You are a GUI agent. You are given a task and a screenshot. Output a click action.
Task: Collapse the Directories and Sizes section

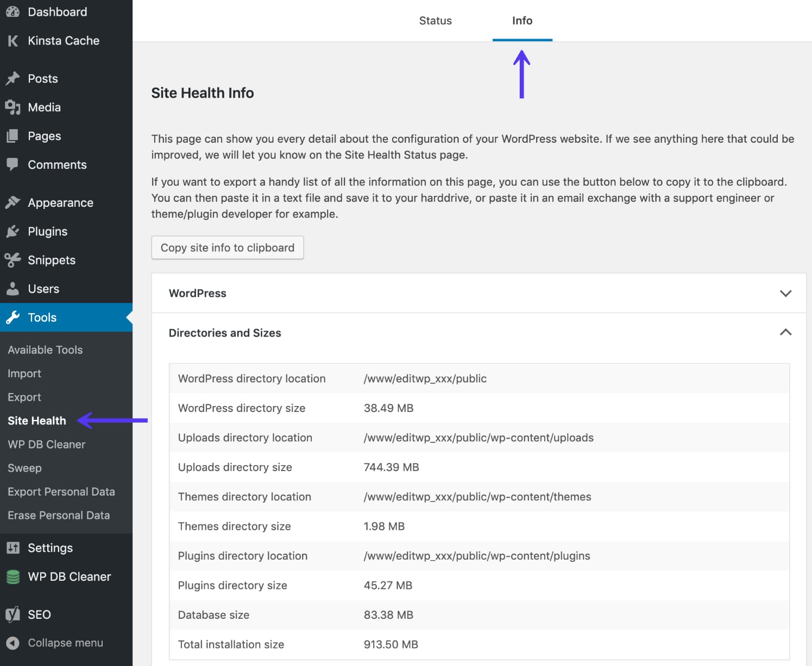786,332
